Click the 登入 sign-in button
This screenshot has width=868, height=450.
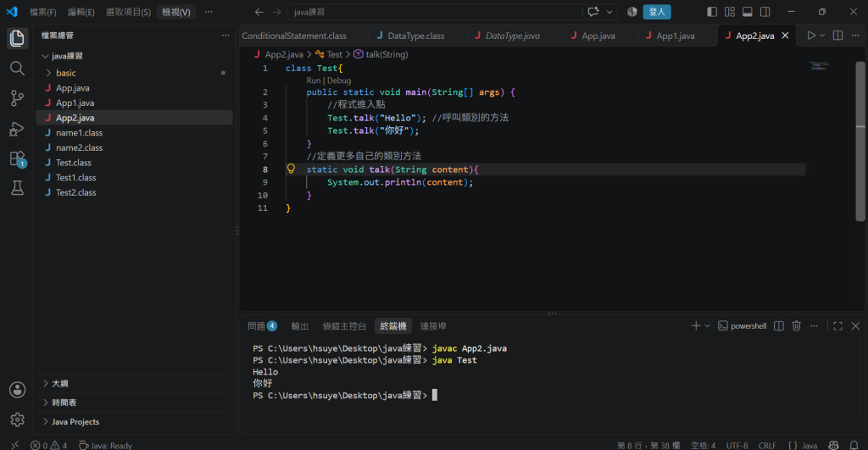(x=657, y=12)
